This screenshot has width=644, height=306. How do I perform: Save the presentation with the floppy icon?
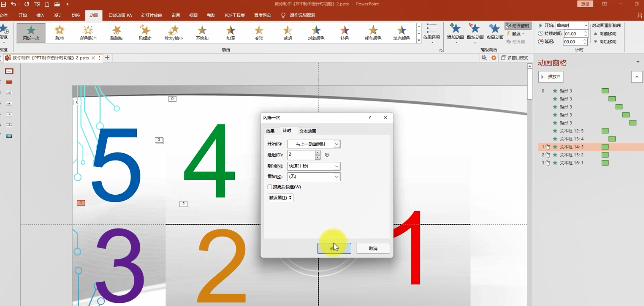(4, 4)
